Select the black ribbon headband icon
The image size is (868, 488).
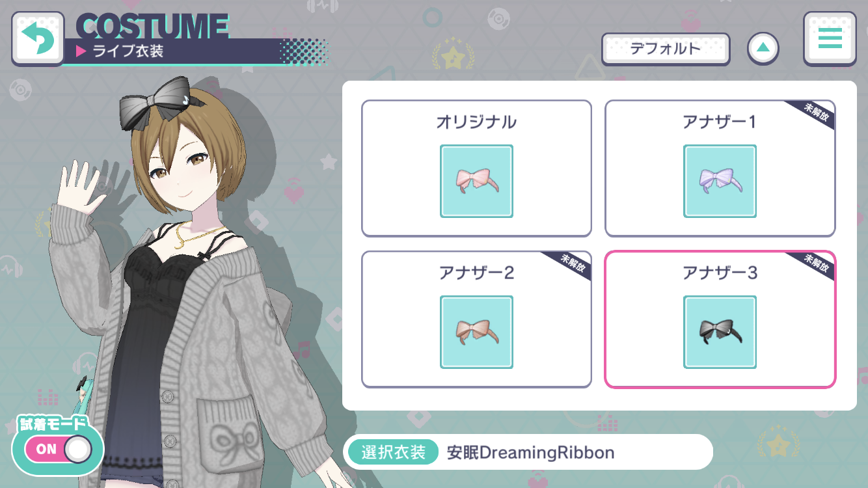(x=720, y=332)
